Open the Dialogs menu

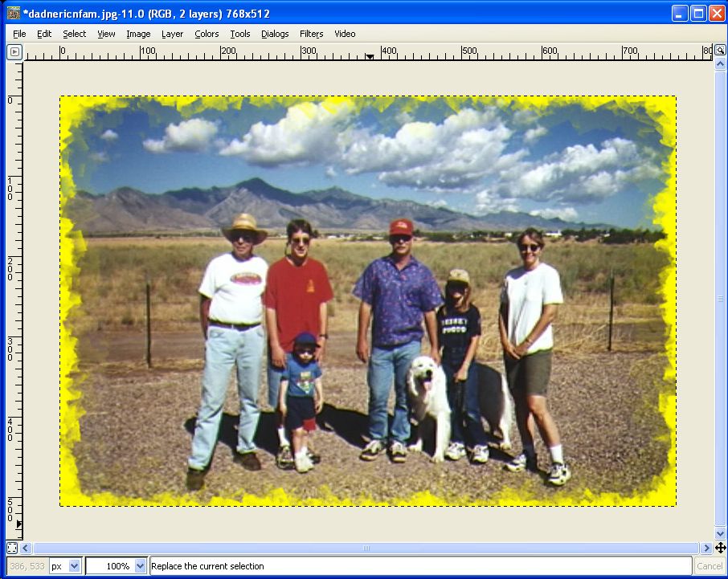tap(275, 34)
